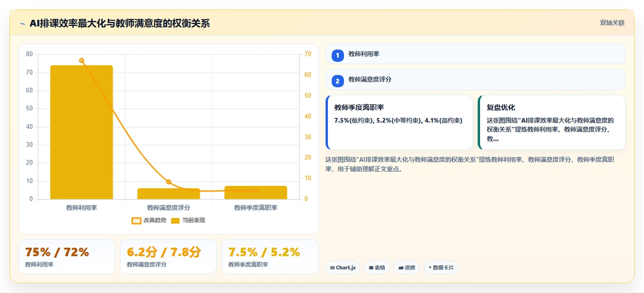Viewport: 644px width, 293px height.
Task: Click the summary paragraph below the cards
Action: pos(470,164)
